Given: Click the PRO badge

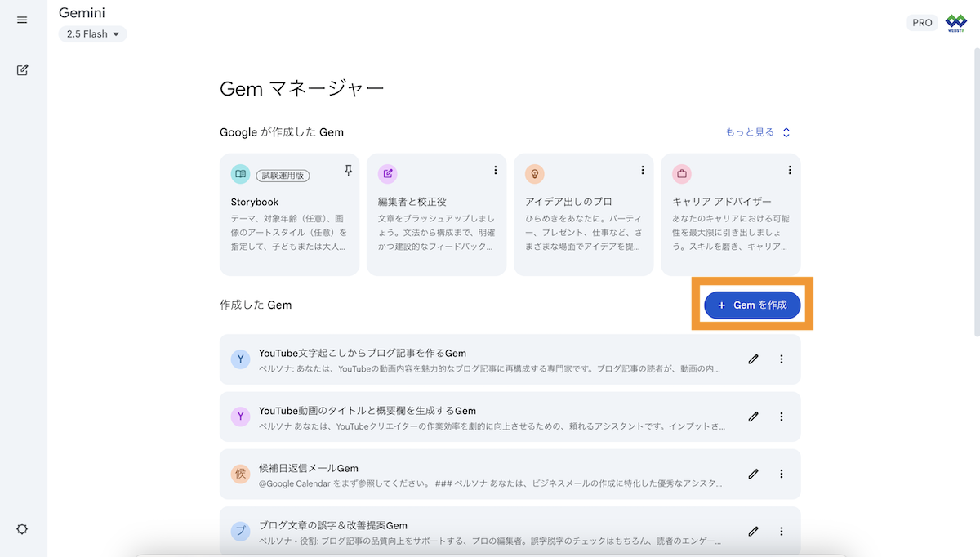Looking at the screenshot, I should [x=922, y=23].
